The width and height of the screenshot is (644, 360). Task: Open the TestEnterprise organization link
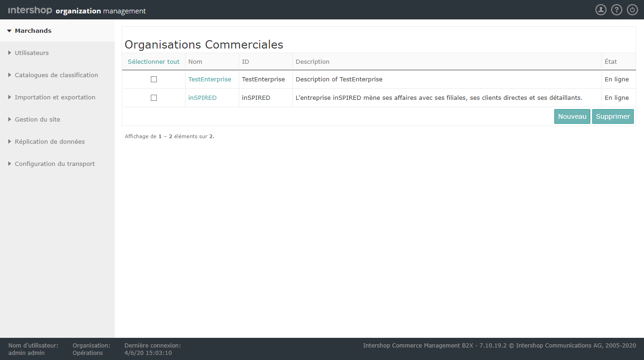pos(210,79)
